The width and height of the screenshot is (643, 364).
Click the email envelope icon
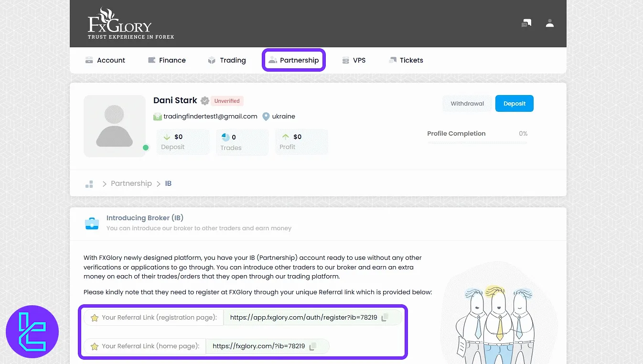pos(158,116)
